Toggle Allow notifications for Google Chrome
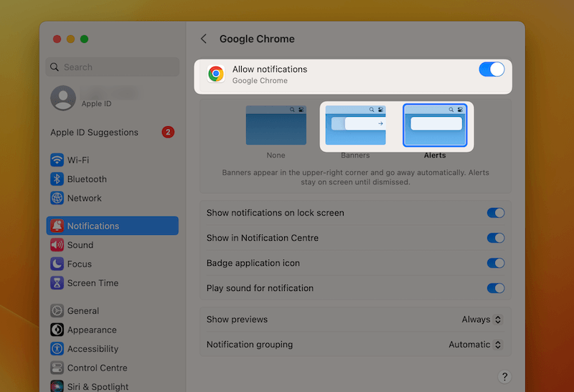574x392 pixels. pos(491,70)
